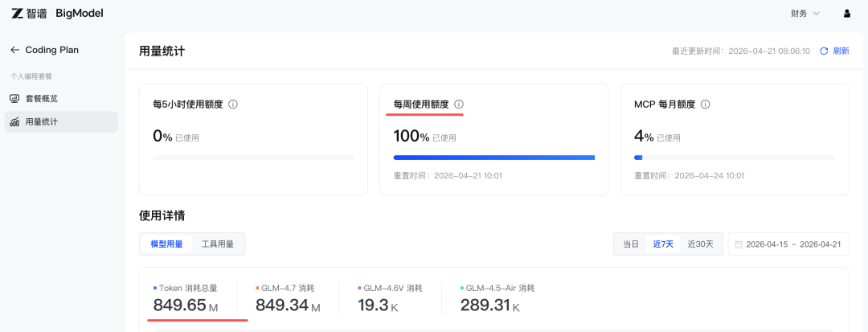This screenshot has height=332, width=868.
Task: Click the 19.3 K GLM-4.6V value
Action: (378, 305)
